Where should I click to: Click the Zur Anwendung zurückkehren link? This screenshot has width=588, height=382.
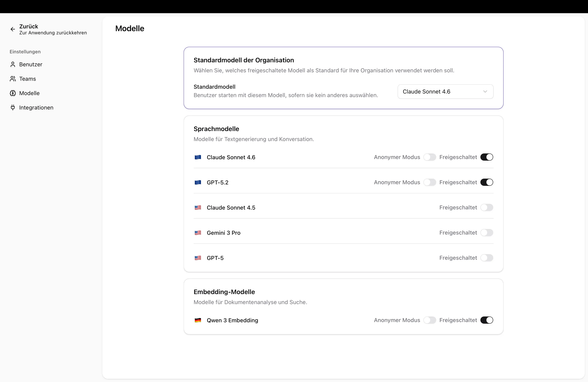tap(53, 33)
